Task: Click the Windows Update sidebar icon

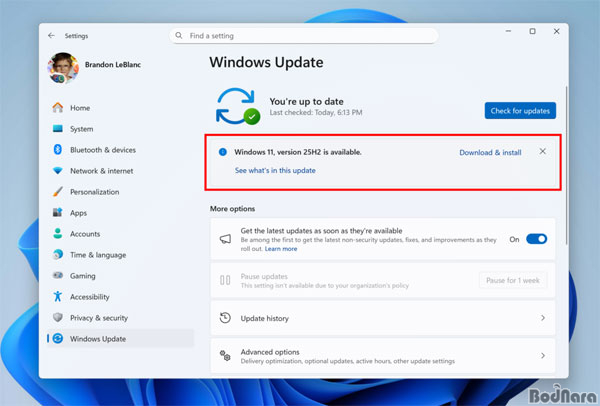Action: [x=58, y=338]
